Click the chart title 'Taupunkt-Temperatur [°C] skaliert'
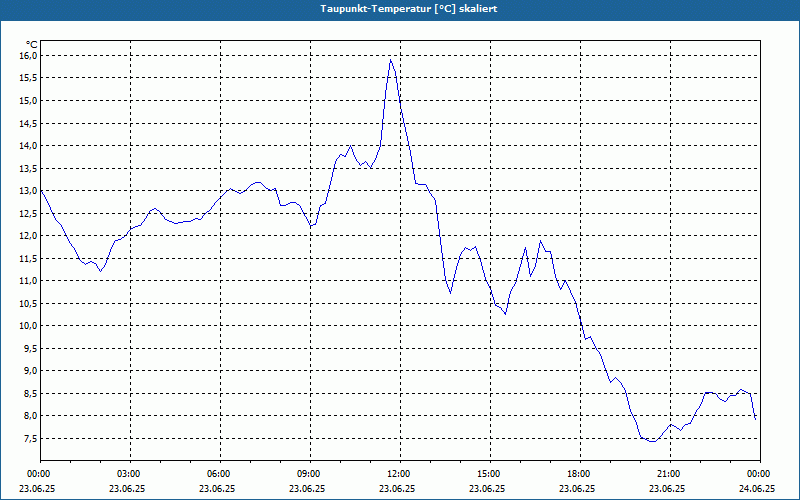The height and width of the screenshot is (500, 800). point(409,9)
